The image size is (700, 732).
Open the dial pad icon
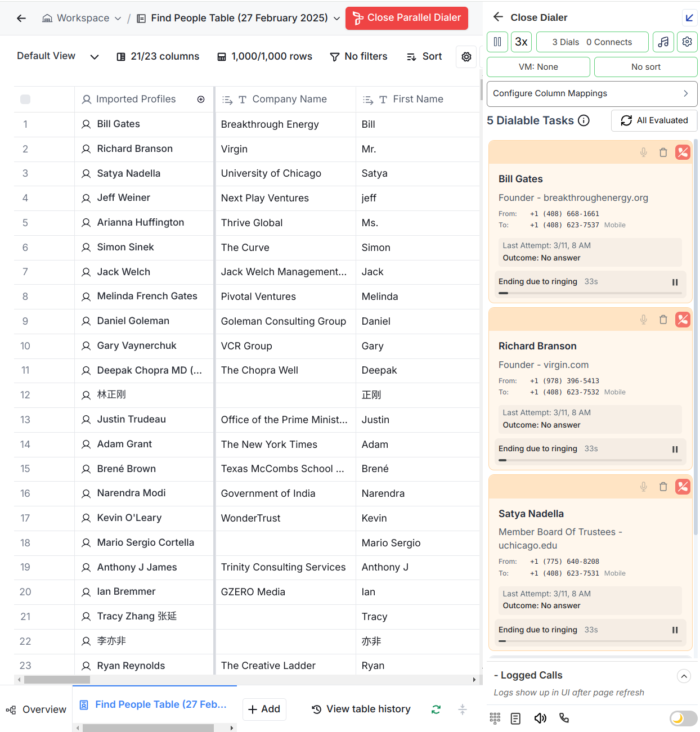point(495,718)
